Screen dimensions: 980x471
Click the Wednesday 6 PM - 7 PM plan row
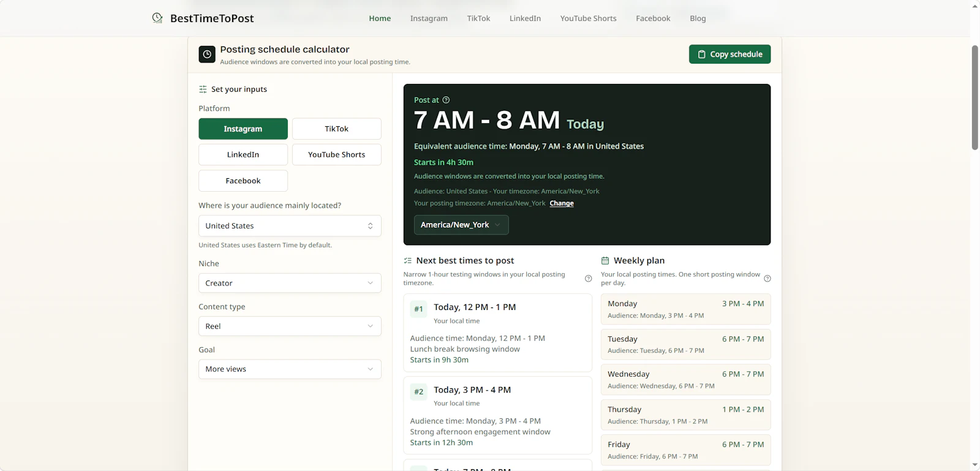tap(685, 380)
